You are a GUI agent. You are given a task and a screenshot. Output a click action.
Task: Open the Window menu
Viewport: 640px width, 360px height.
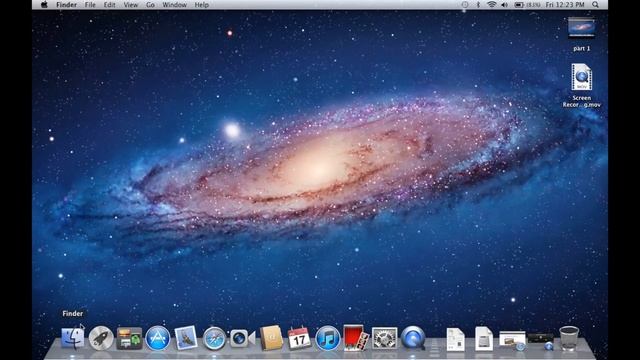click(x=174, y=5)
